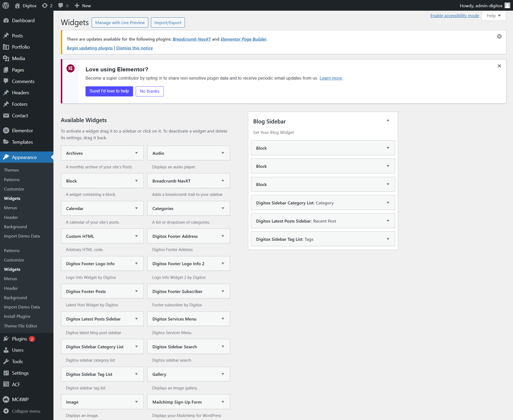Viewport: 513px width, 420px height.
Task: Click the Dashboard gauge icon
Action: click(x=6, y=21)
